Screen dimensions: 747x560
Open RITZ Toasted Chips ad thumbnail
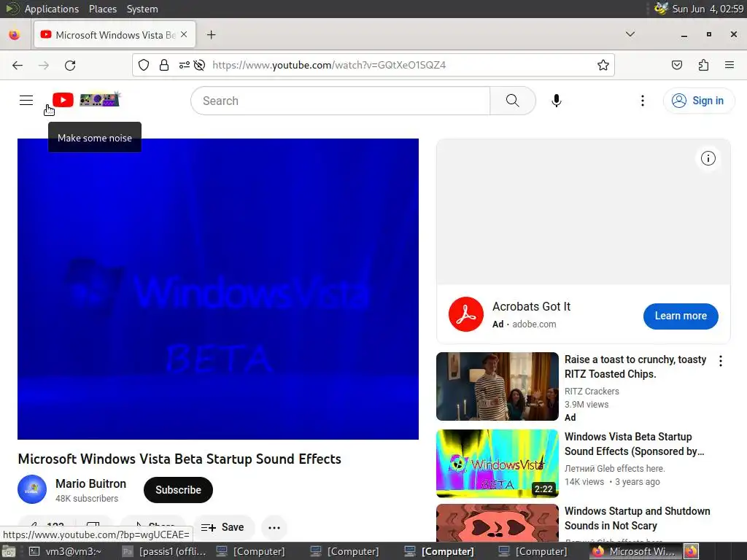click(497, 386)
